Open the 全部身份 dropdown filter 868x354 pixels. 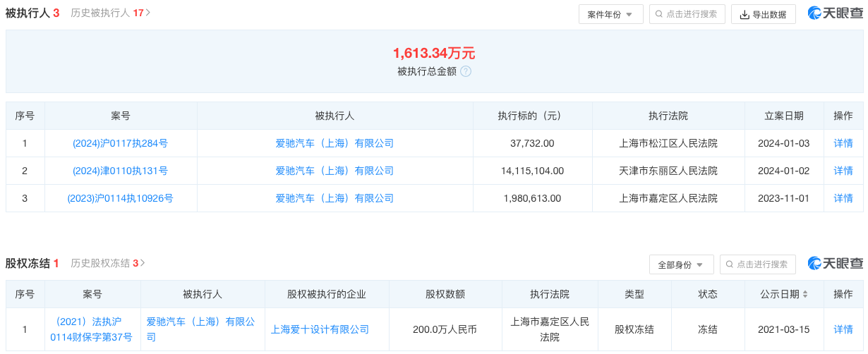coord(682,264)
